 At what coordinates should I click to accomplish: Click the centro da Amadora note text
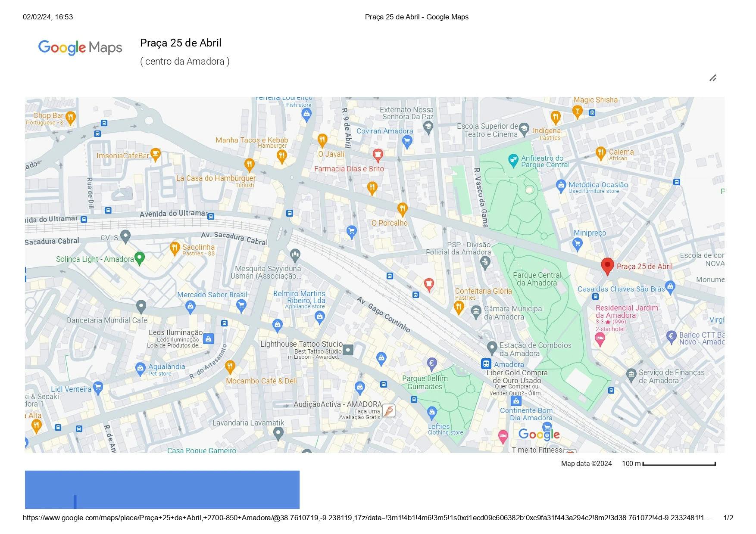184,62
